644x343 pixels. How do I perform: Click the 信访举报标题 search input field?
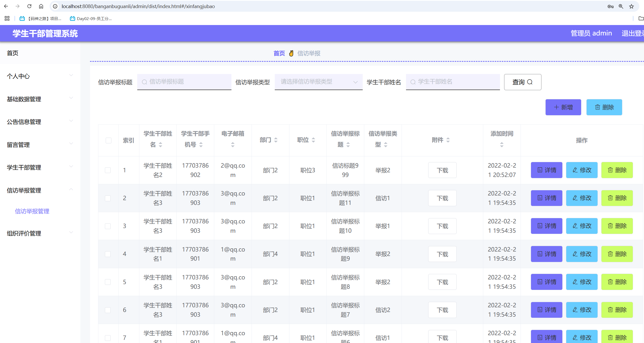[184, 82]
